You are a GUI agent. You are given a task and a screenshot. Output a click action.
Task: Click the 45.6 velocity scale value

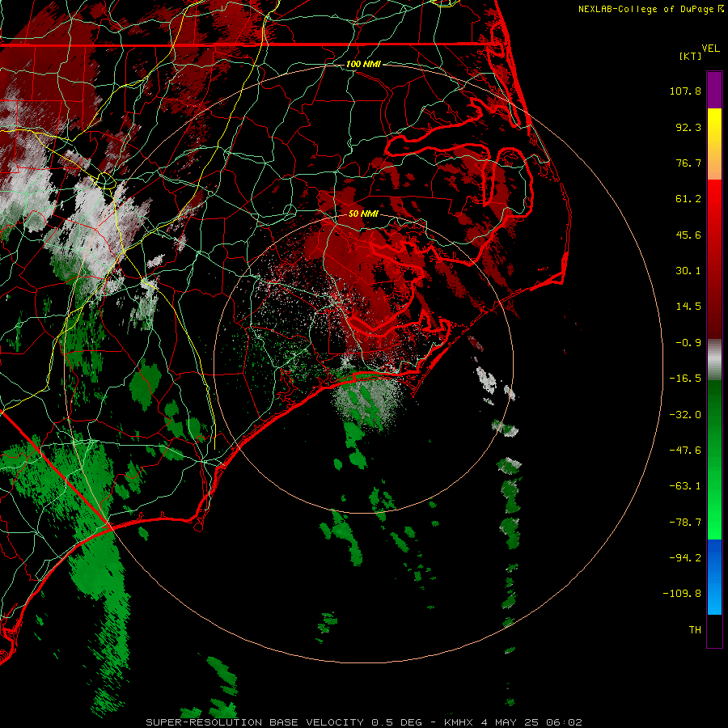click(688, 235)
